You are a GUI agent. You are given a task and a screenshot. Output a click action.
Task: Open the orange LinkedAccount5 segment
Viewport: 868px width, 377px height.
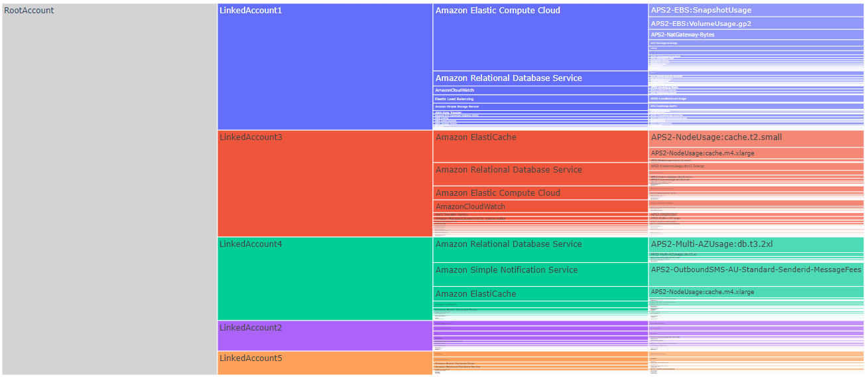pyautogui.click(x=325, y=363)
